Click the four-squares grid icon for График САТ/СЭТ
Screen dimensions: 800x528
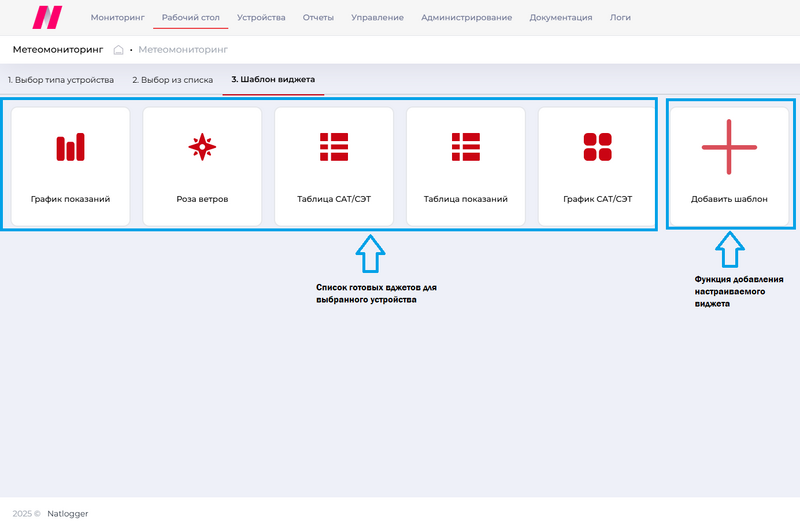point(597,147)
